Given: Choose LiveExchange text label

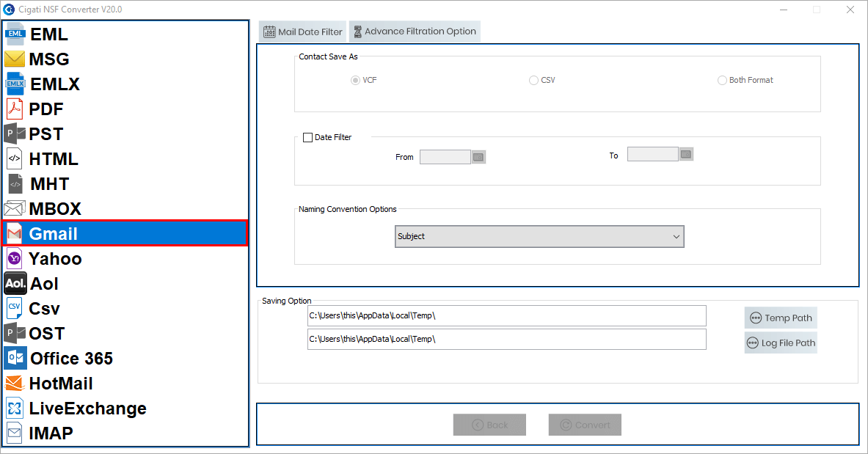Looking at the screenshot, I should [x=87, y=408].
